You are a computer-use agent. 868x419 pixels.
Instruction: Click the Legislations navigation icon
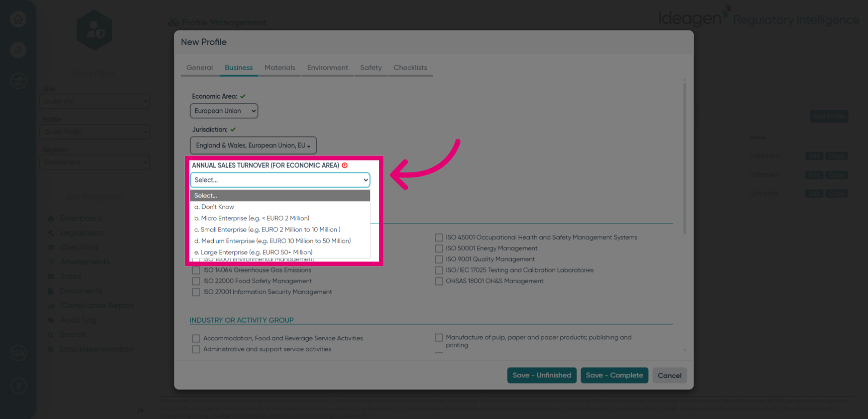51,233
